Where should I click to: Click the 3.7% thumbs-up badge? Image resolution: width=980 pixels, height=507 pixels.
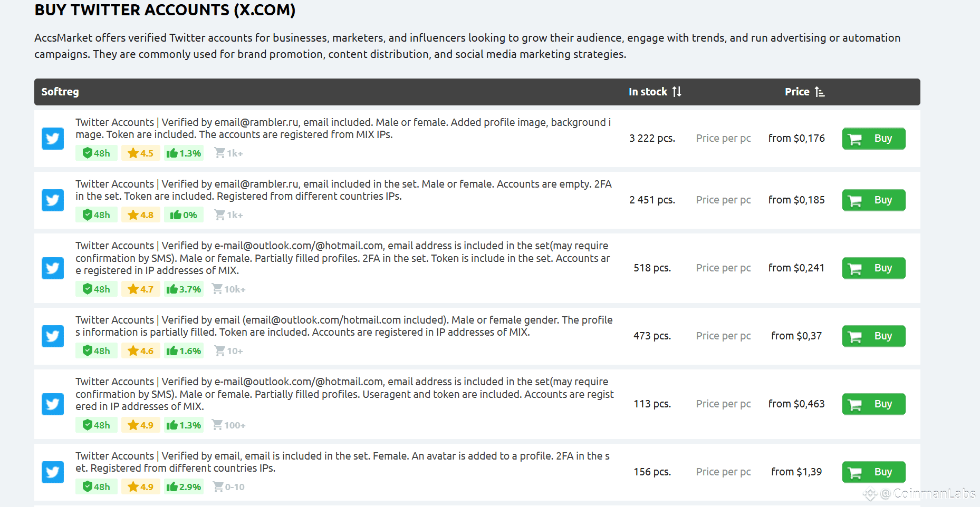pos(184,289)
